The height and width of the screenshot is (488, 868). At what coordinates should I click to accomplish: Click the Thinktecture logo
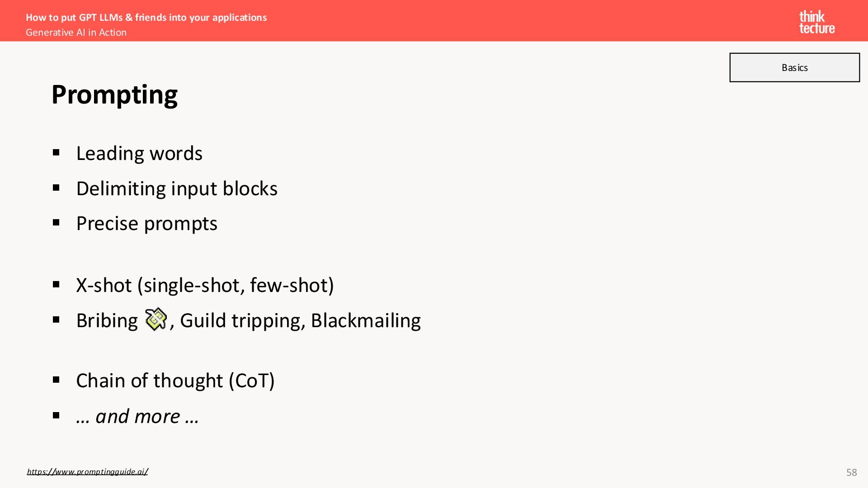[x=817, y=22]
